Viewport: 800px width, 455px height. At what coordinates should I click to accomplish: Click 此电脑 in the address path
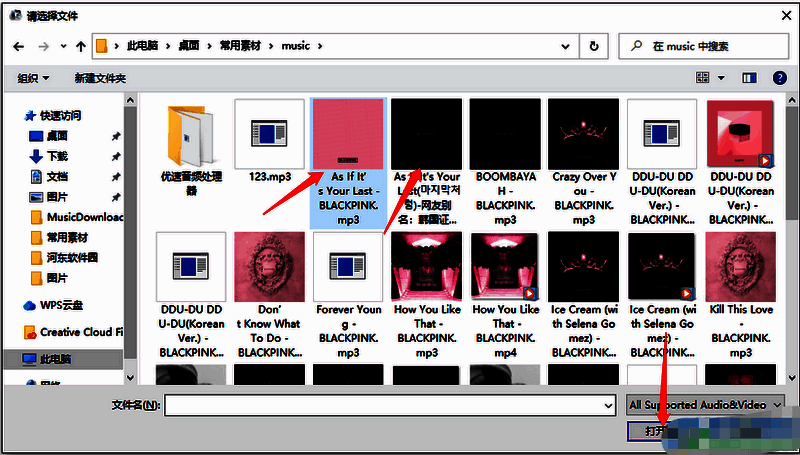click(x=142, y=46)
